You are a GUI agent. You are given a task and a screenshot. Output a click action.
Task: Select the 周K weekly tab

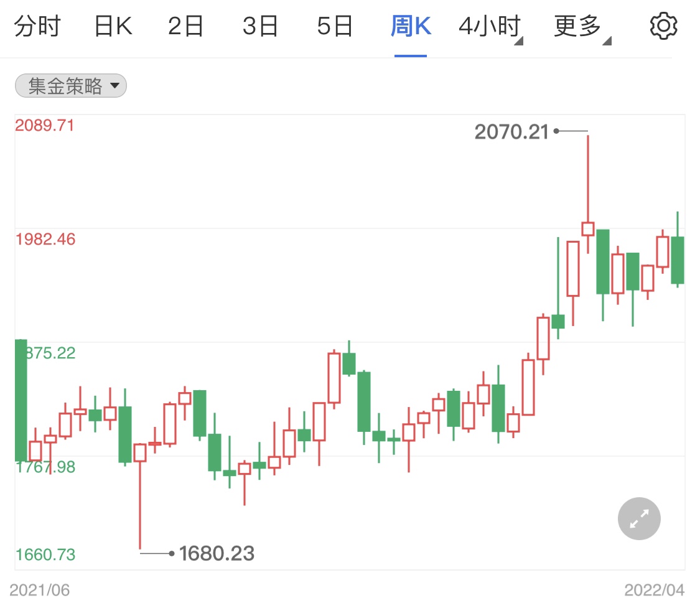click(411, 27)
